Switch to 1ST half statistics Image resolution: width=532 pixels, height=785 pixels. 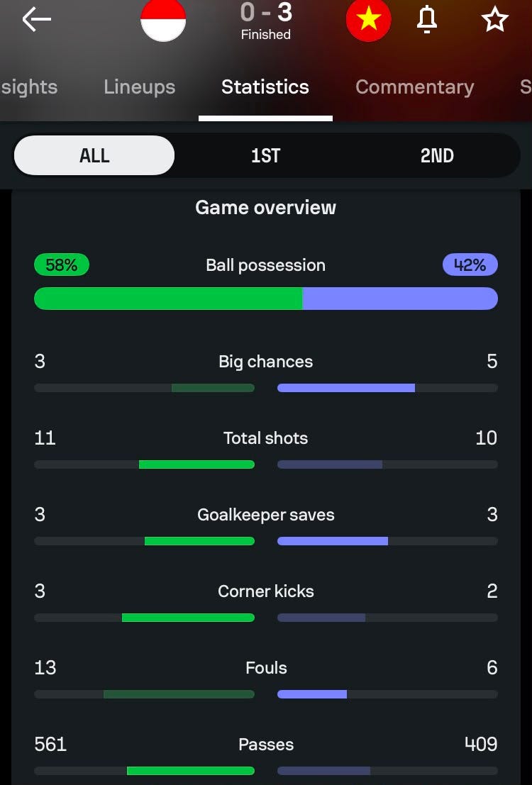[x=265, y=155]
